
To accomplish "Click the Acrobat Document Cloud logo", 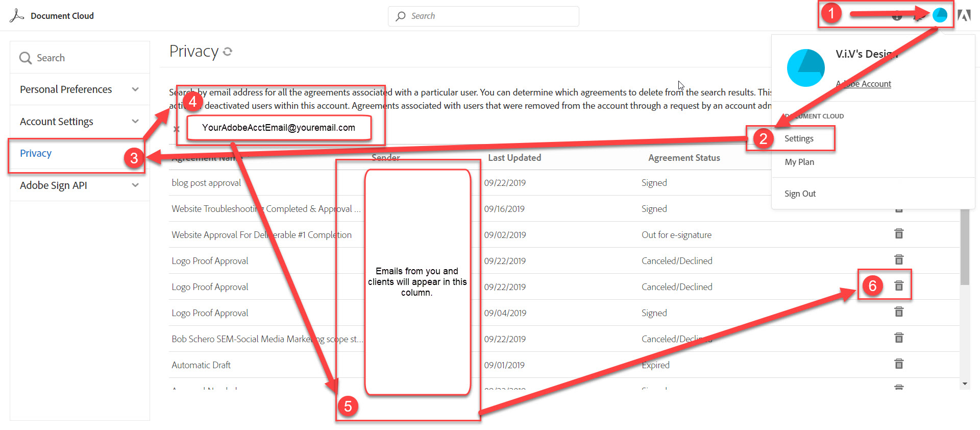I will (16, 15).
